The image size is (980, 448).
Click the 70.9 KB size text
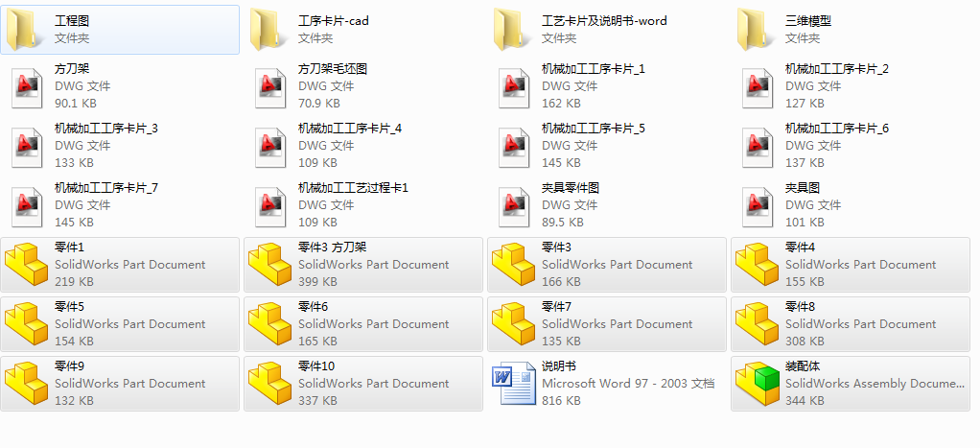pyautogui.click(x=319, y=104)
